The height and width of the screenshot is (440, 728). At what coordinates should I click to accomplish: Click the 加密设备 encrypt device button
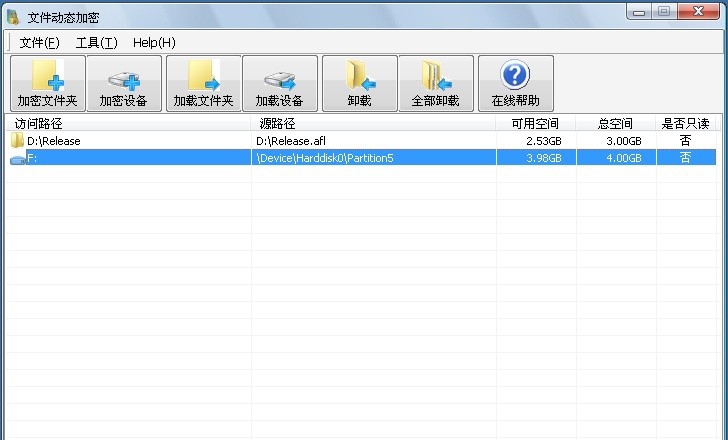[124, 84]
